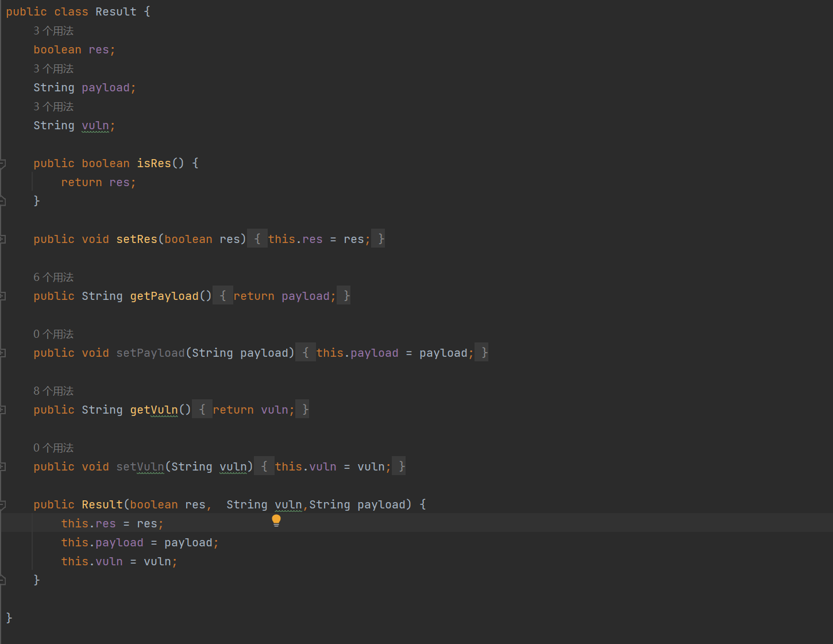Click folded body 'this.payload = payload;' of setPayload

click(395, 353)
